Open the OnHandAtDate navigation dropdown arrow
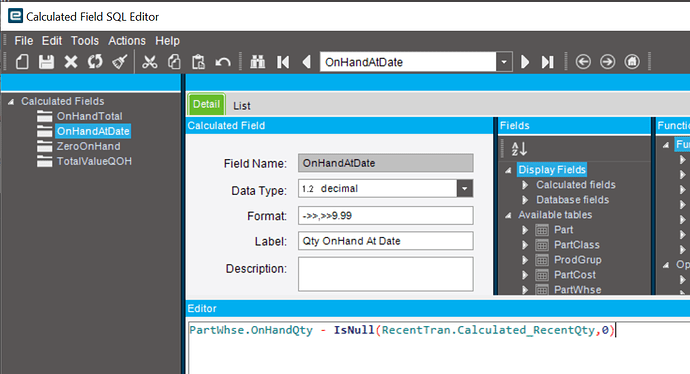 [x=504, y=62]
